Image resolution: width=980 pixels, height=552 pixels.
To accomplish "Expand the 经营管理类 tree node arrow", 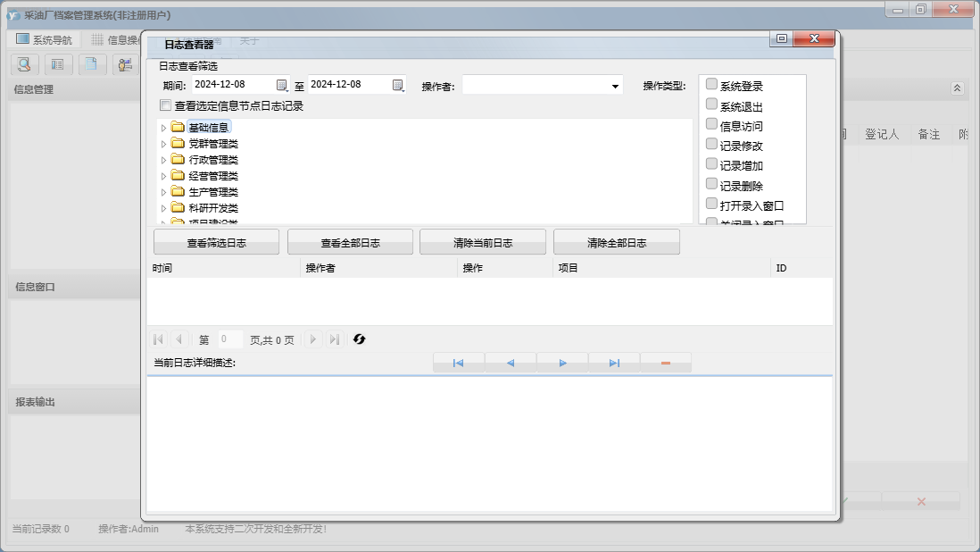I will 163,176.
